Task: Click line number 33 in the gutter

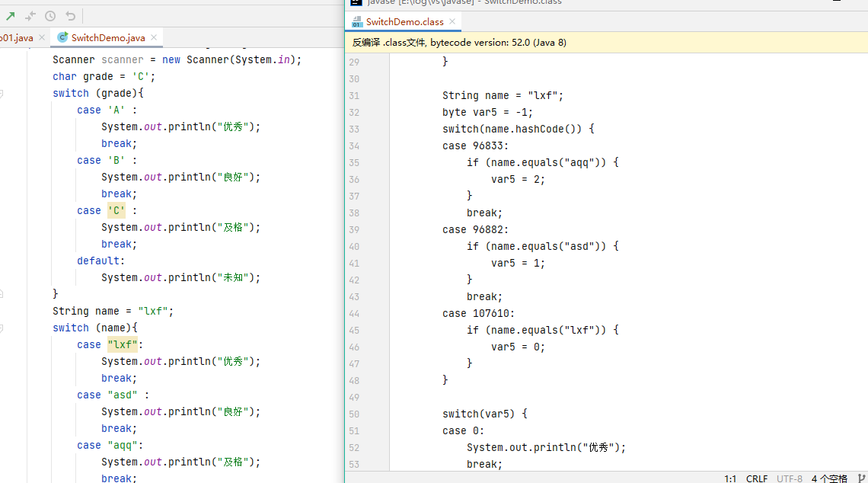Action: pyautogui.click(x=354, y=129)
